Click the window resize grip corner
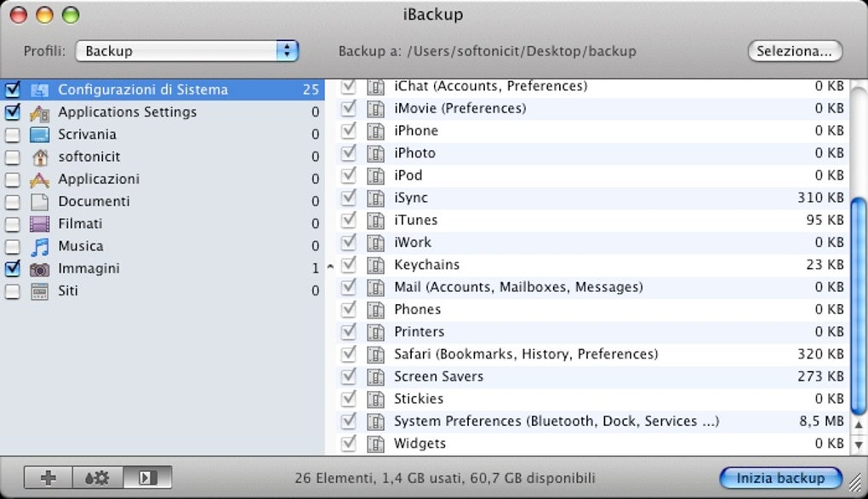The image size is (868, 499). pyautogui.click(x=856, y=483)
